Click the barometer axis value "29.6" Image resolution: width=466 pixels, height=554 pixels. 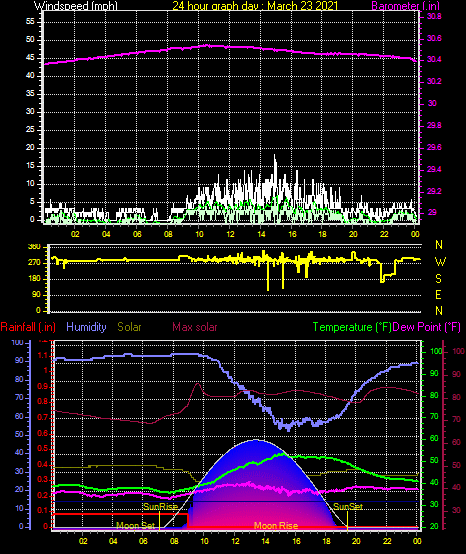(434, 147)
